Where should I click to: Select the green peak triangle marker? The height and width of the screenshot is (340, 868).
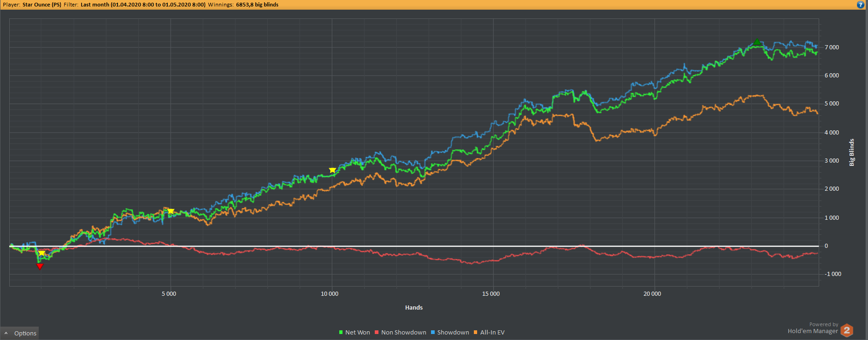click(757, 42)
